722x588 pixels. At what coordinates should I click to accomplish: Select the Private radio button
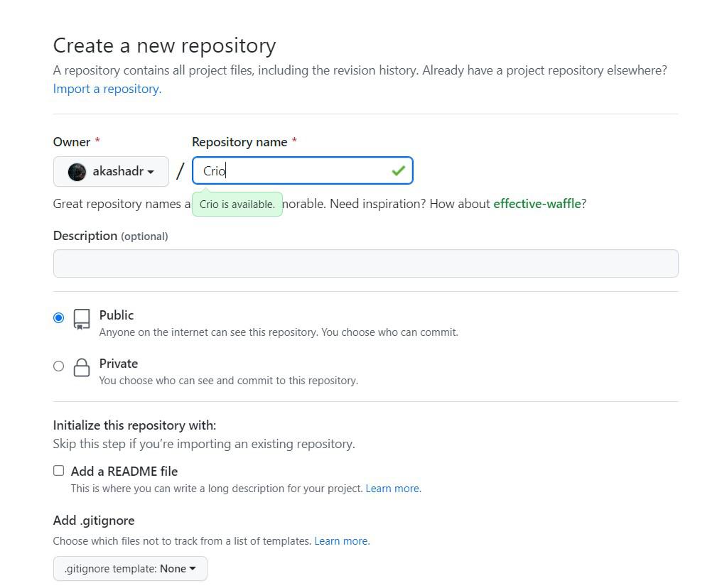pyautogui.click(x=58, y=366)
